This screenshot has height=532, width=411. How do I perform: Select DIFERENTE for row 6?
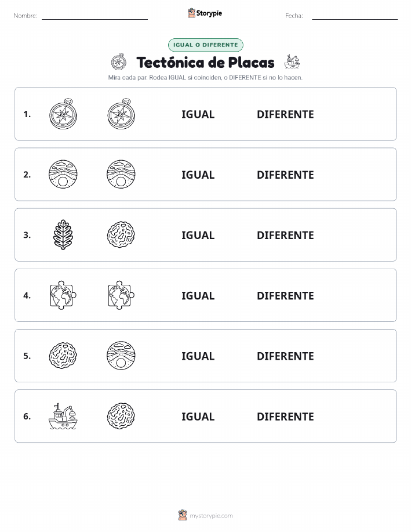285,417
